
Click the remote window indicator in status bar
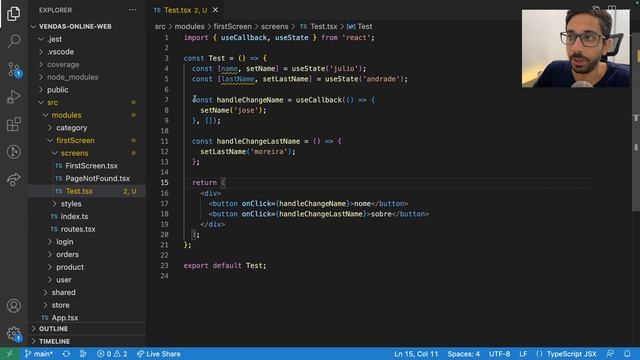pyautogui.click(x=9, y=354)
